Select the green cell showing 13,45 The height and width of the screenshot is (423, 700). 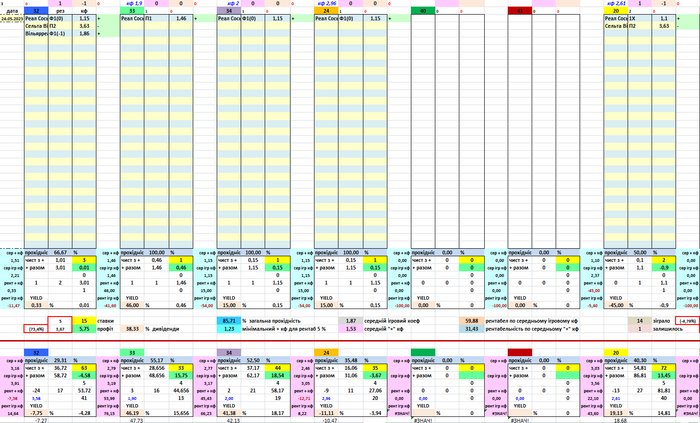(663, 376)
